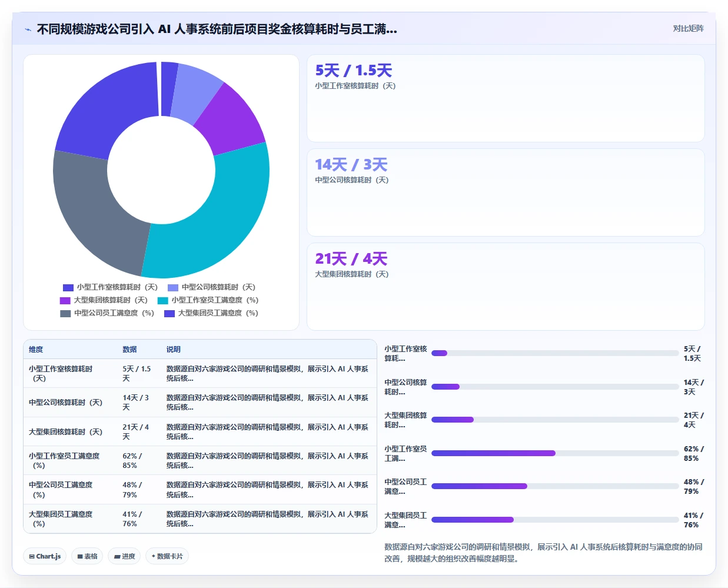Select table row 中型公司核算耗时（天）

pyautogui.click(x=200, y=403)
